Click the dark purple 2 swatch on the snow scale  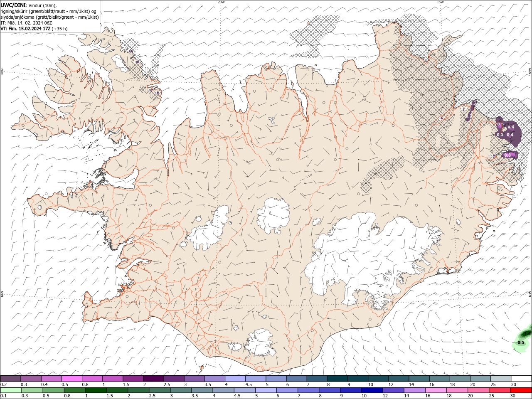(153, 379)
